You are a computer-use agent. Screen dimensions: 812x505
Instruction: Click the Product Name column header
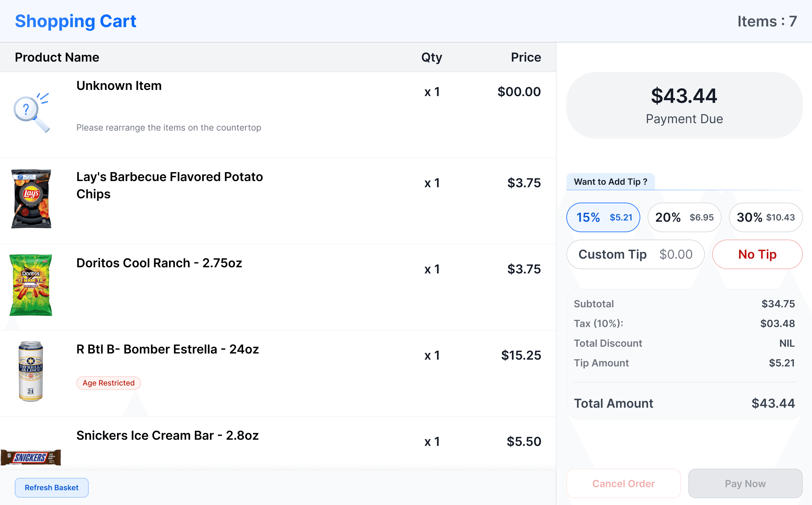(x=57, y=58)
